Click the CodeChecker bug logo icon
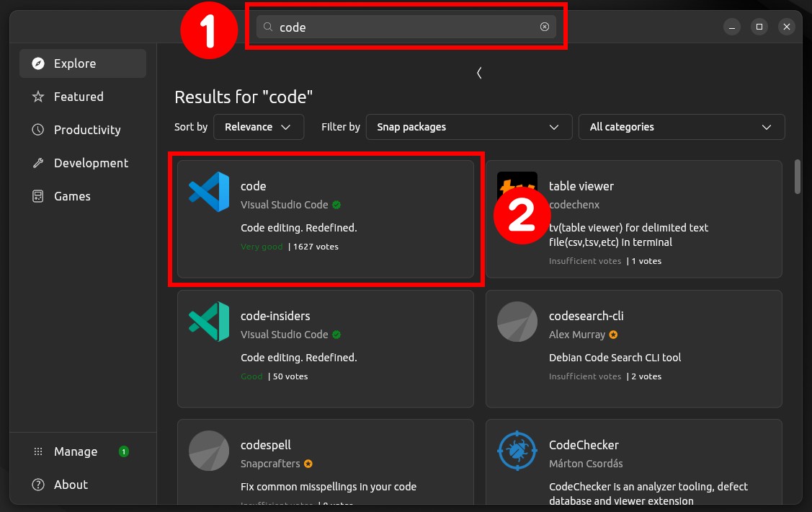Image resolution: width=812 pixels, height=512 pixels. click(517, 450)
